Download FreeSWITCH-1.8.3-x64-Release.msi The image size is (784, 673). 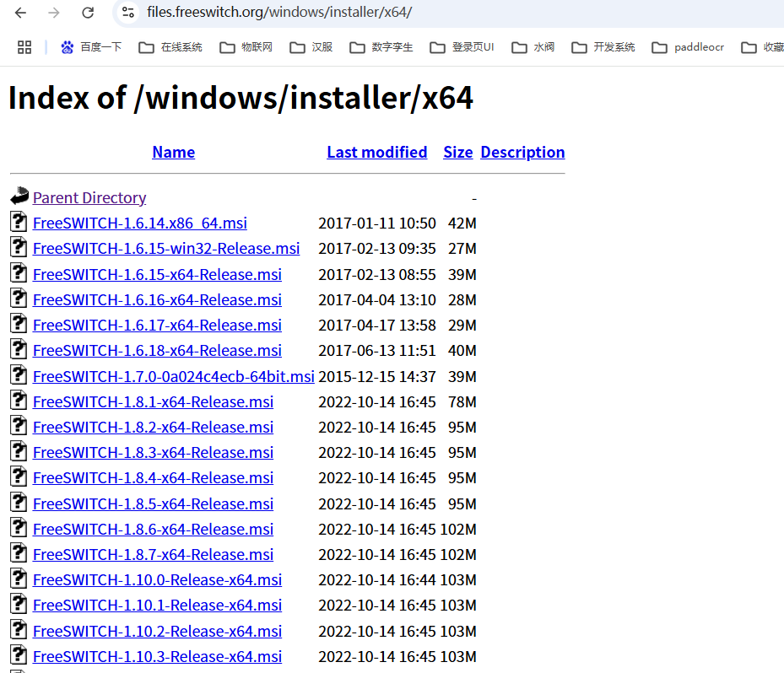point(153,453)
